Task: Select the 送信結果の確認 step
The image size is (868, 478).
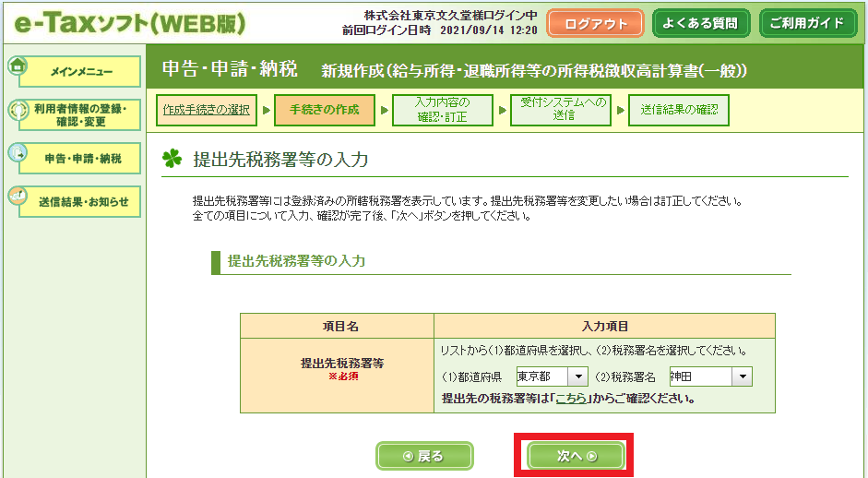Action: (x=679, y=110)
